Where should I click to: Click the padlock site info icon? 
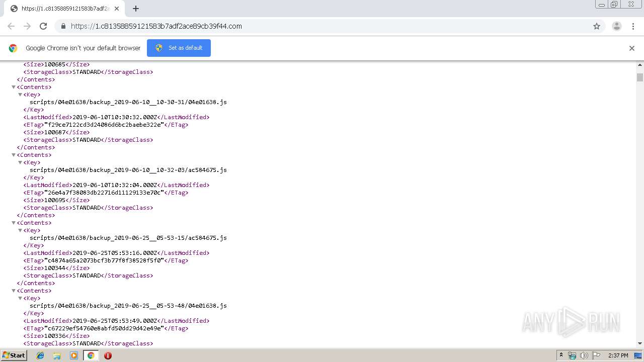pos(63,26)
